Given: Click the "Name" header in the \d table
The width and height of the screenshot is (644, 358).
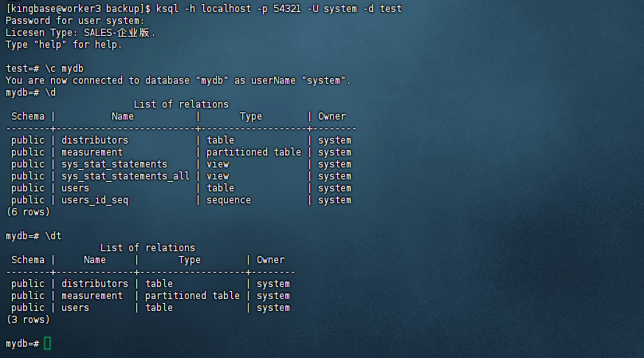Looking at the screenshot, I should [123, 116].
